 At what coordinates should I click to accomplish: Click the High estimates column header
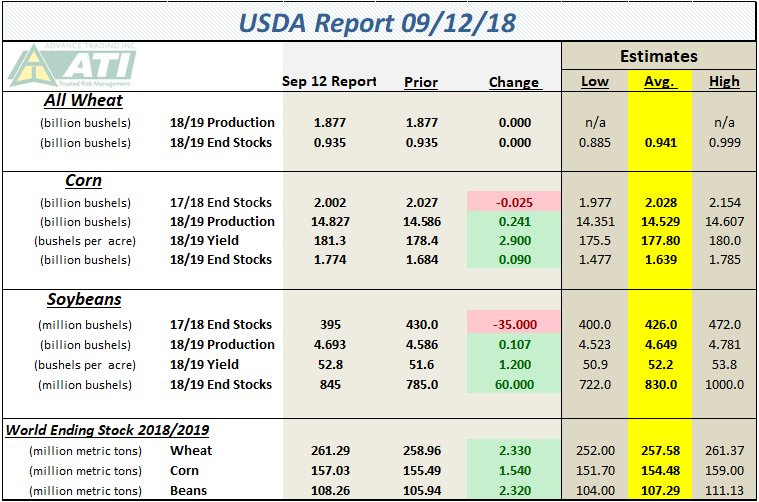[724, 81]
